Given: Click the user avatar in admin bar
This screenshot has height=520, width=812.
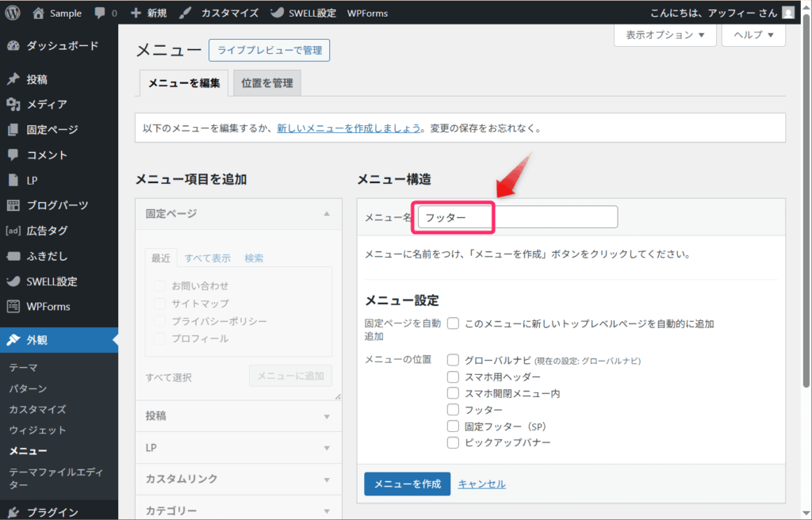Looking at the screenshot, I should 788,13.
